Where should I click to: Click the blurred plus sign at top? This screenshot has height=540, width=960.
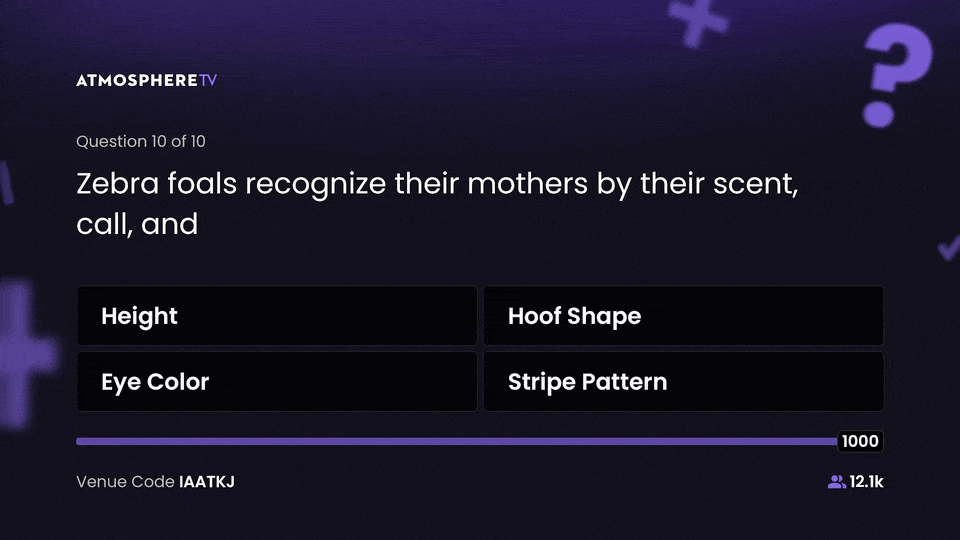pos(699,21)
